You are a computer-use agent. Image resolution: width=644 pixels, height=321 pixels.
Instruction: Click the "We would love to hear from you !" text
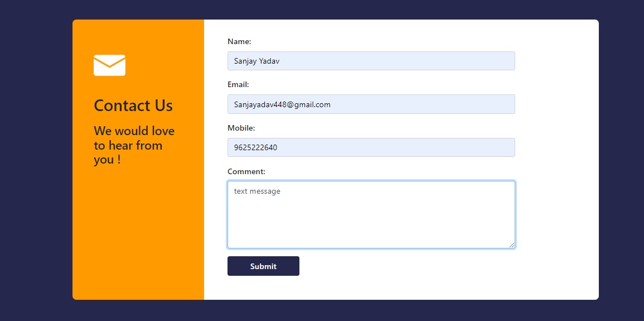pos(134,145)
